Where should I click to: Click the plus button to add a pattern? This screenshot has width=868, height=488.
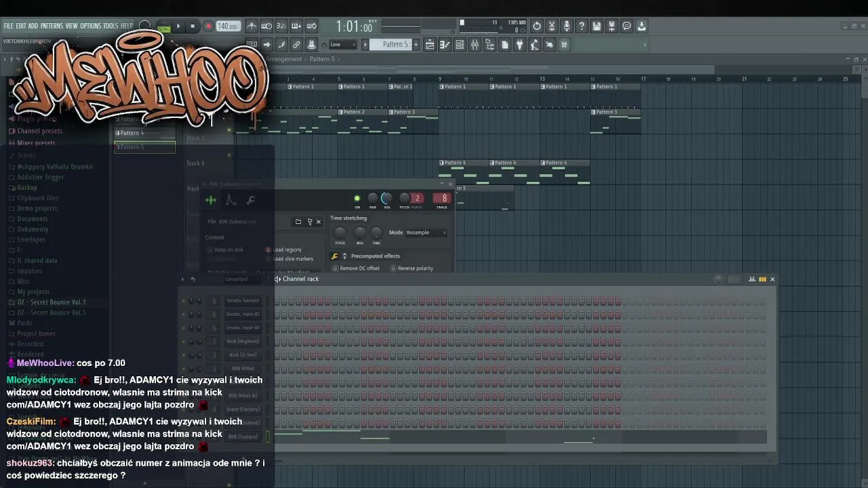click(416, 45)
